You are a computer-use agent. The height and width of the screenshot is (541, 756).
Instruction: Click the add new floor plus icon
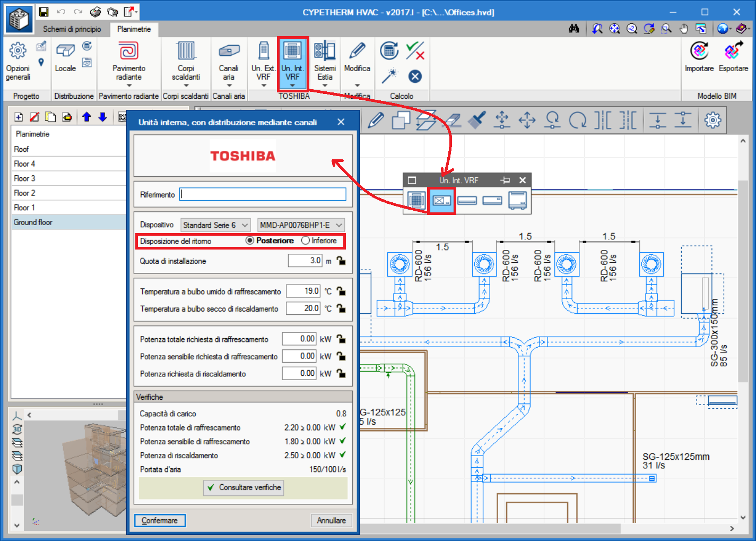[19, 117]
